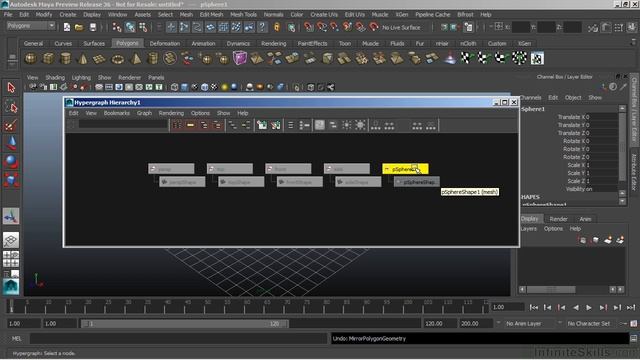
Task: Click the 200.00 animation end time field
Action: 476,323
